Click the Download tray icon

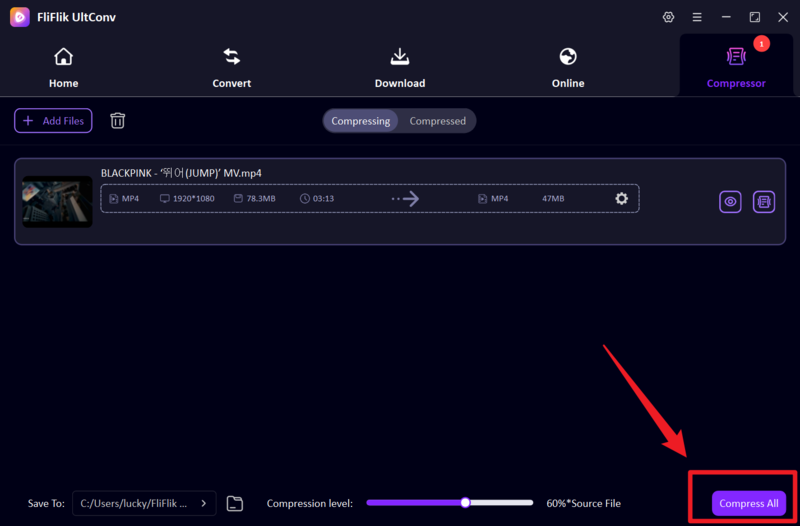399,56
